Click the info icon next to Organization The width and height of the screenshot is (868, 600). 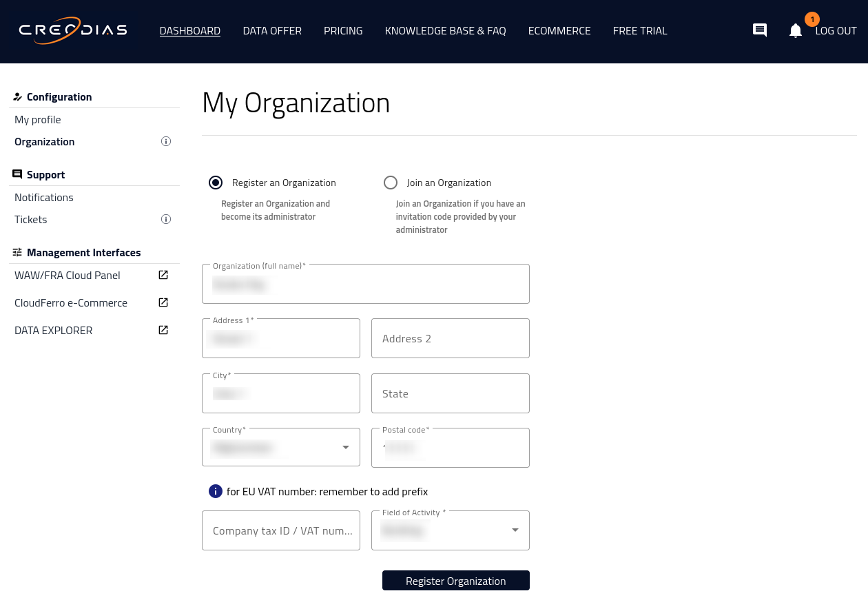pos(166,141)
